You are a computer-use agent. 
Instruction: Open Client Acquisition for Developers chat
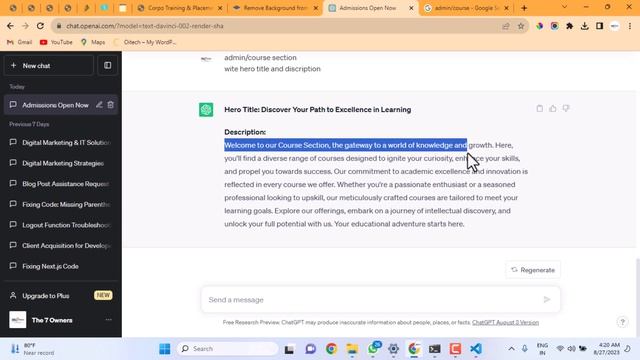(x=61, y=246)
